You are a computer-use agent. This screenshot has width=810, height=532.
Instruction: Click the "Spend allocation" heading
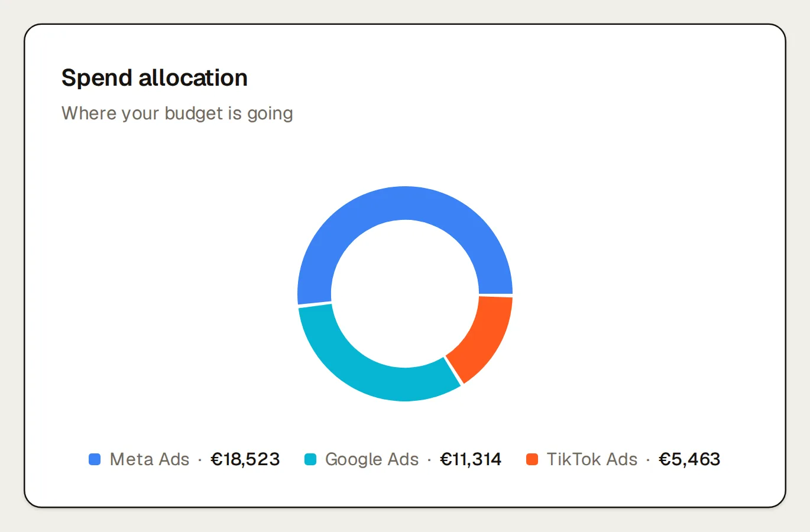coord(155,78)
